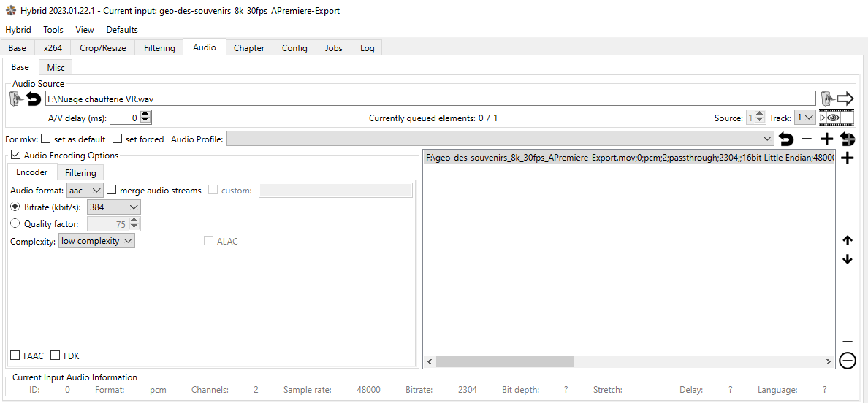The height and width of the screenshot is (403, 868).
Task: Click the right arrow icon beside the audio source field
Action: tap(845, 99)
